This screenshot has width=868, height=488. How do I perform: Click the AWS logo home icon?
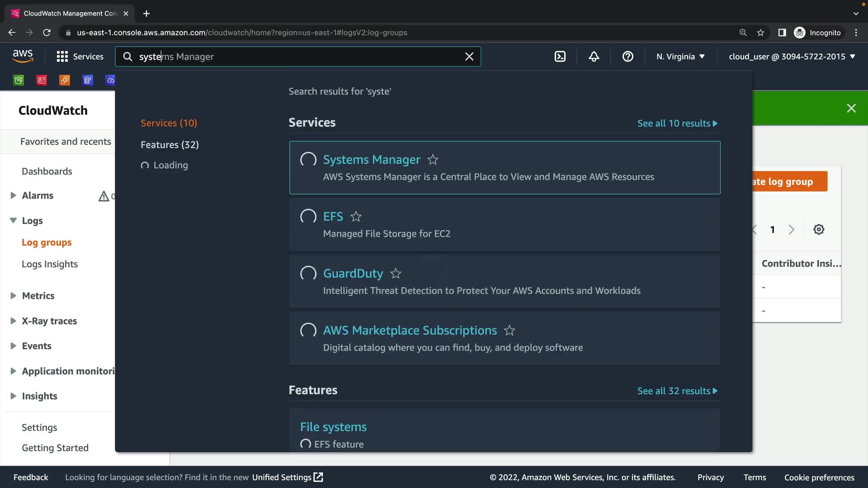pyautogui.click(x=23, y=56)
